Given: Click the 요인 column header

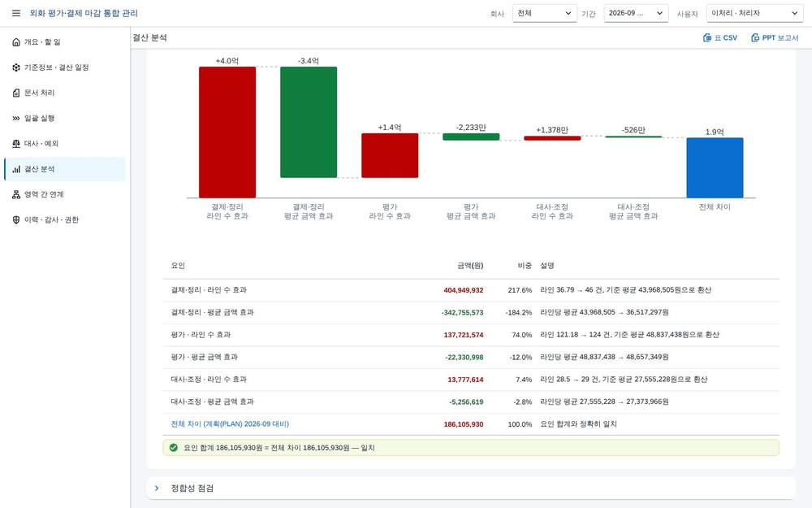Looking at the screenshot, I should point(178,266).
